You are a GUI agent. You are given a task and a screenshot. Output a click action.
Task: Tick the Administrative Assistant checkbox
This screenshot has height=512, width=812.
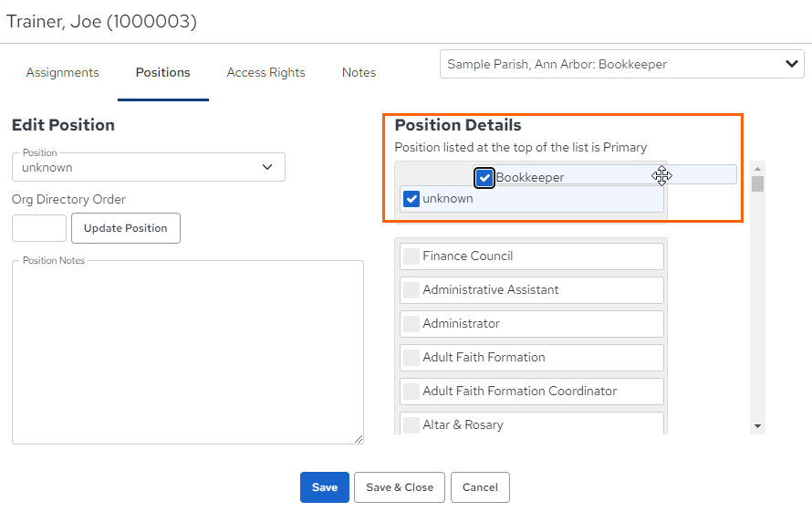coord(411,289)
